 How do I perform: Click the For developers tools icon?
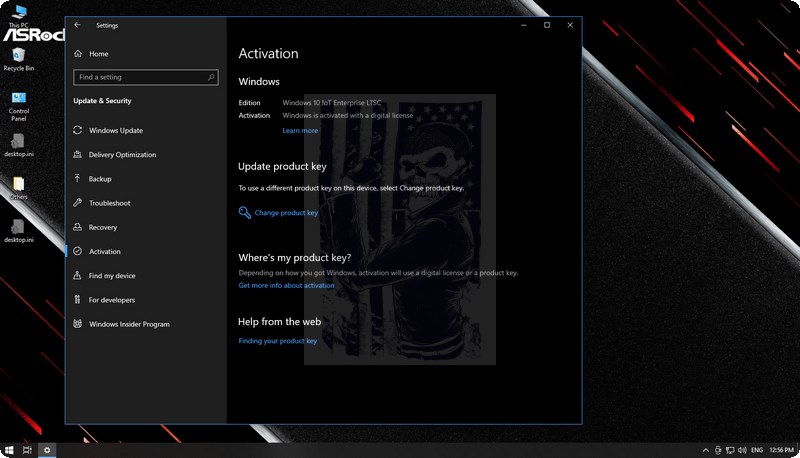click(x=78, y=299)
